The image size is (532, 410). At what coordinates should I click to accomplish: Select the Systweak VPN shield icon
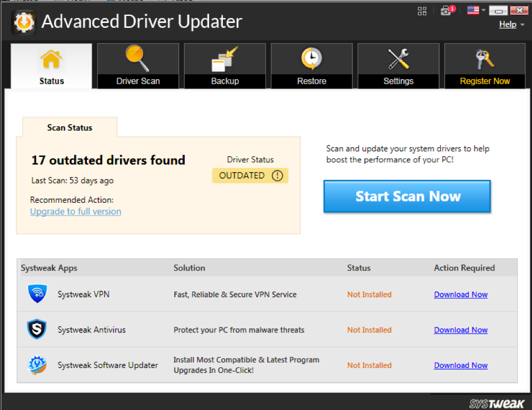tap(37, 294)
